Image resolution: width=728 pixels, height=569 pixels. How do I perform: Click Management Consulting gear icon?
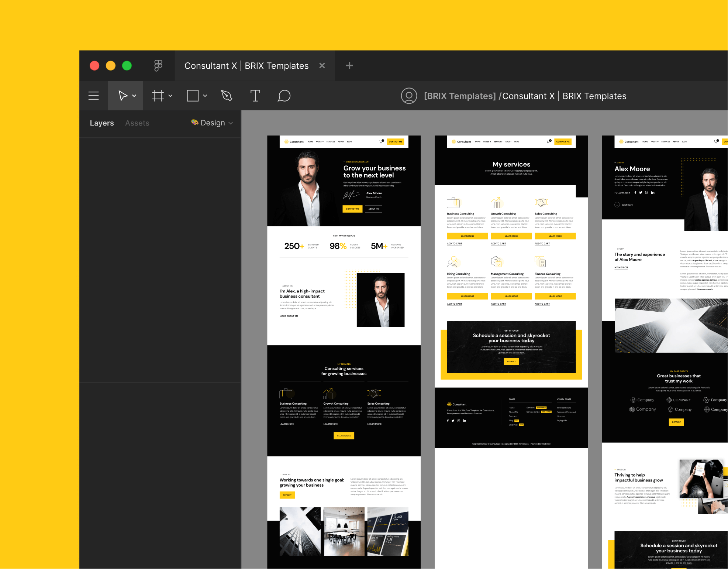pyautogui.click(x=496, y=262)
